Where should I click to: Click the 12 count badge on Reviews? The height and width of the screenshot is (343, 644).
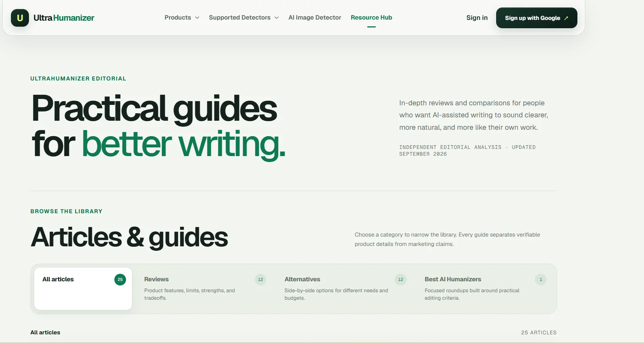tap(260, 279)
